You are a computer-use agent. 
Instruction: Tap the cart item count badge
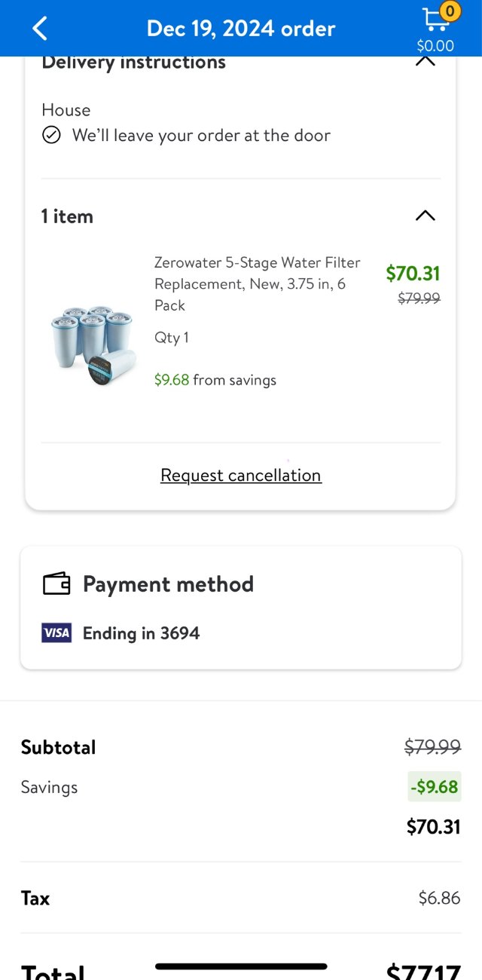pos(450,11)
